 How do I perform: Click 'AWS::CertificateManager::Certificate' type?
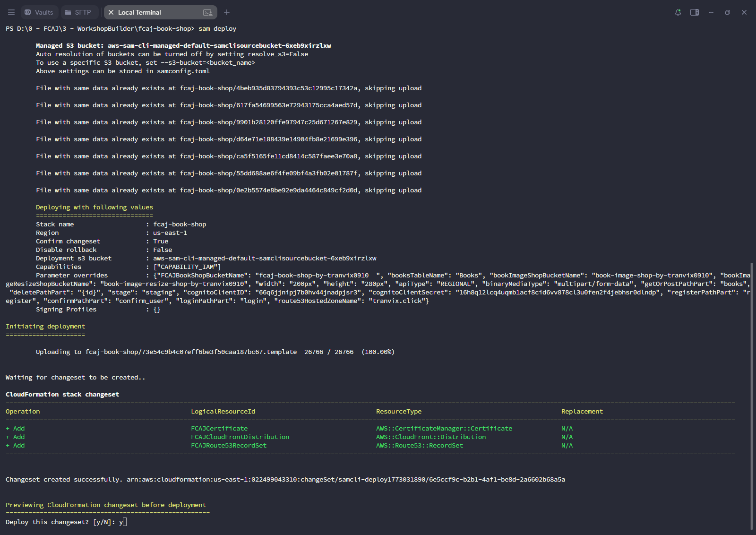click(444, 428)
